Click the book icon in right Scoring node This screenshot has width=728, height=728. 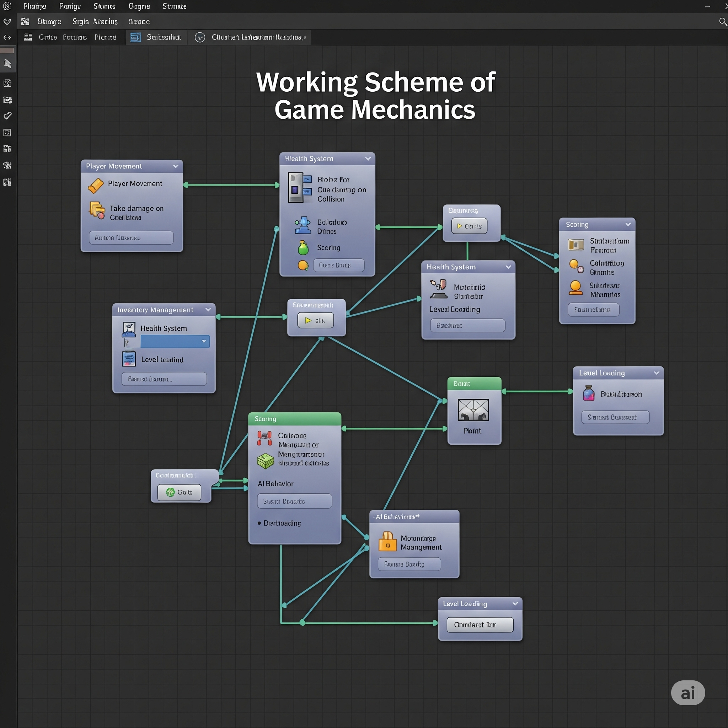[x=576, y=245]
